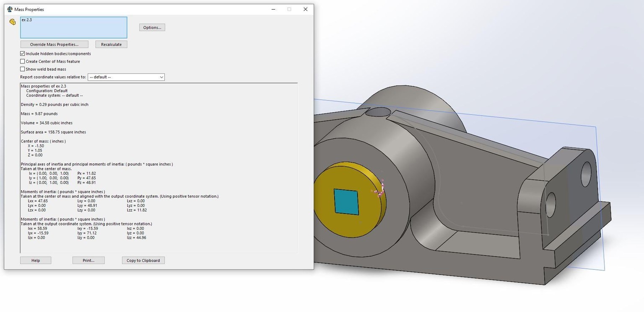This screenshot has width=644, height=312.
Task: Open the coordinate system dropdown
Action: (126, 77)
